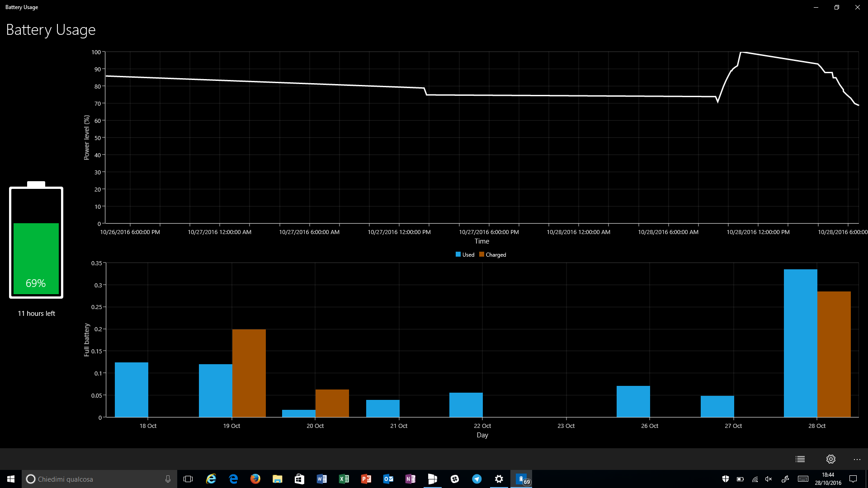Image resolution: width=868 pixels, height=488 pixels.
Task: Launch Firefox from the taskbar
Action: pos(255,479)
